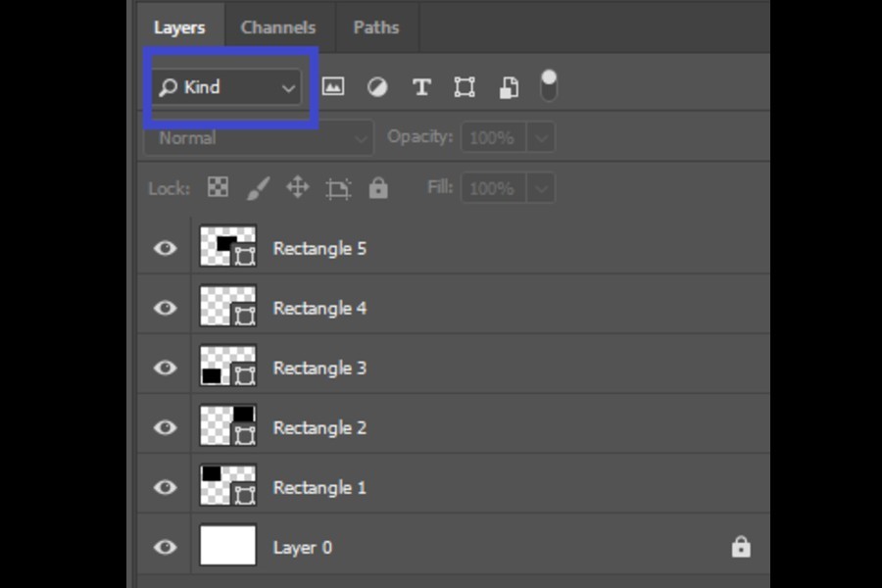Click the Rectangle 3 layer name
Image resolution: width=882 pixels, height=588 pixels.
click(x=319, y=368)
